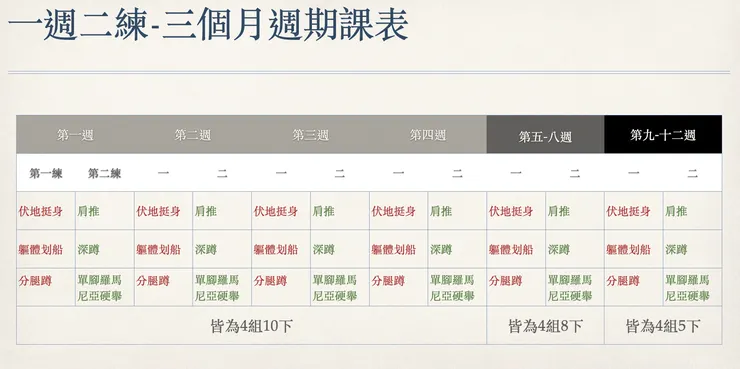Click the 一 label under 第二週
The width and height of the screenshot is (740, 369).
tap(163, 174)
